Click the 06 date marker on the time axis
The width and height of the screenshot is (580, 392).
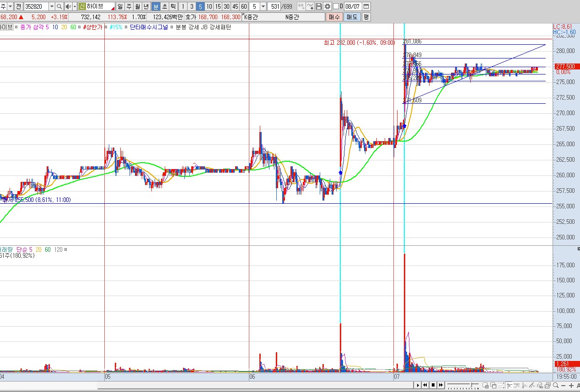pos(252,377)
